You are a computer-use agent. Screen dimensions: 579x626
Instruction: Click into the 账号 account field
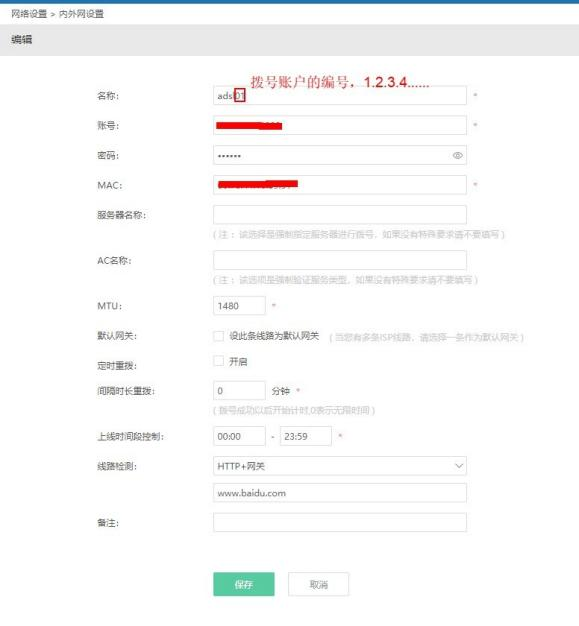(340, 125)
